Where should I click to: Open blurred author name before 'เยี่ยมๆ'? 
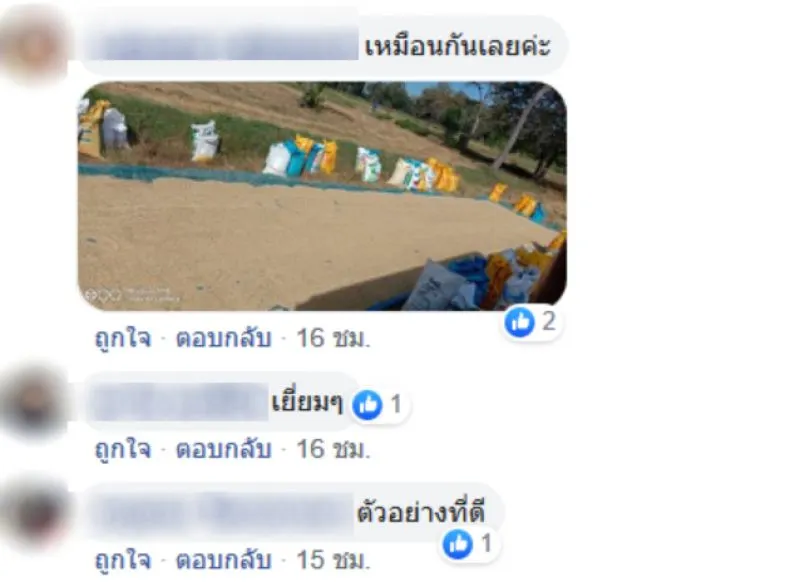[x=181, y=403]
